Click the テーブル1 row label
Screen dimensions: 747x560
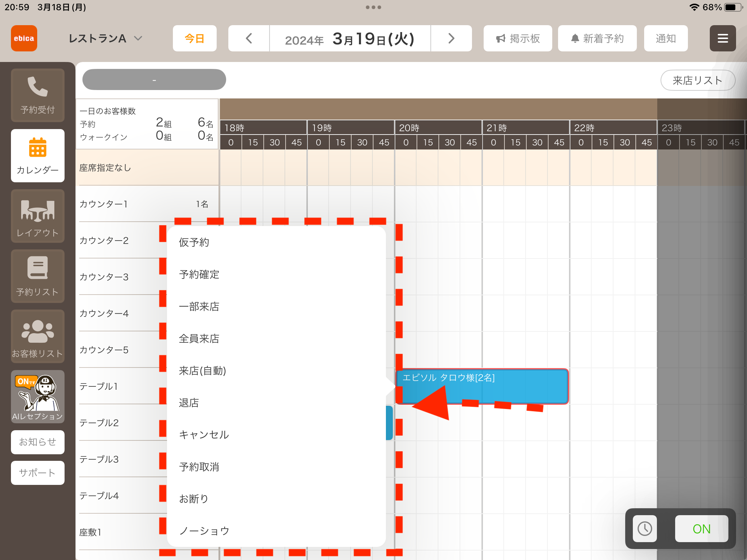[98, 386]
